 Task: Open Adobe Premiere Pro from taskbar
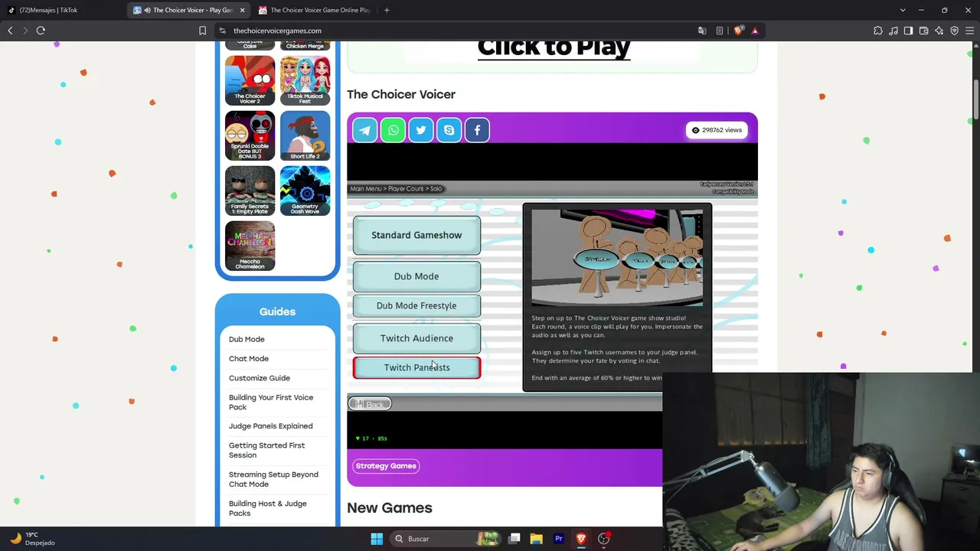coord(559,539)
